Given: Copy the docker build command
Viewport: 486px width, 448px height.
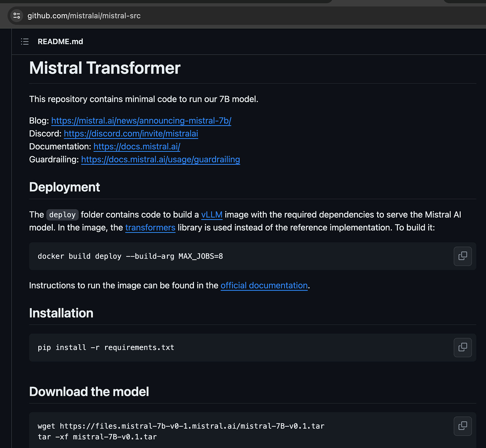Looking at the screenshot, I should coord(463,256).
